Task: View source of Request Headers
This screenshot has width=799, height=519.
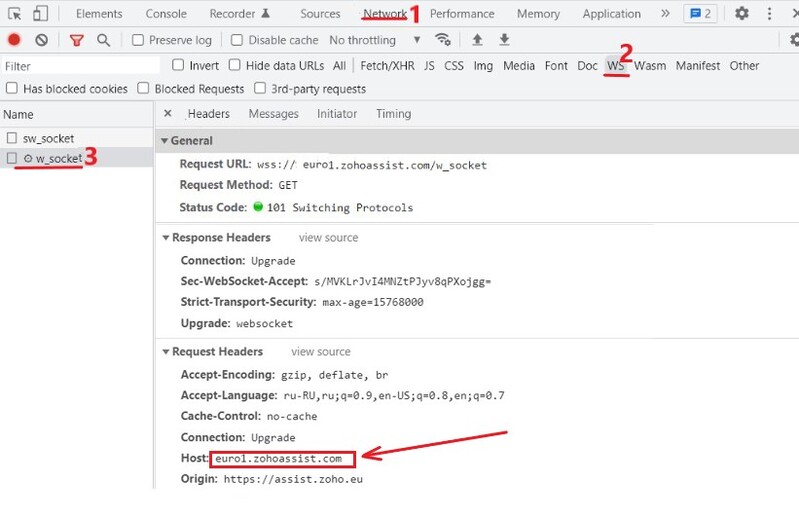Action: [x=321, y=351]
